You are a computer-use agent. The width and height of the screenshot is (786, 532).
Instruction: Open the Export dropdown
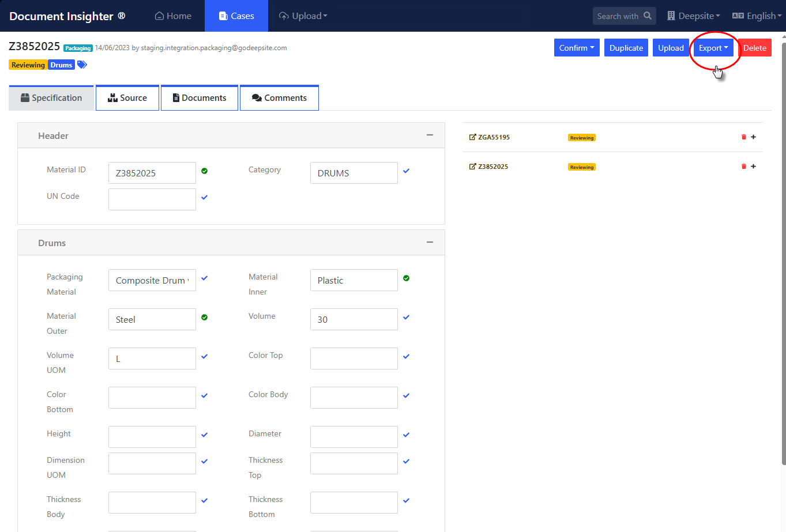click(713, 48)
